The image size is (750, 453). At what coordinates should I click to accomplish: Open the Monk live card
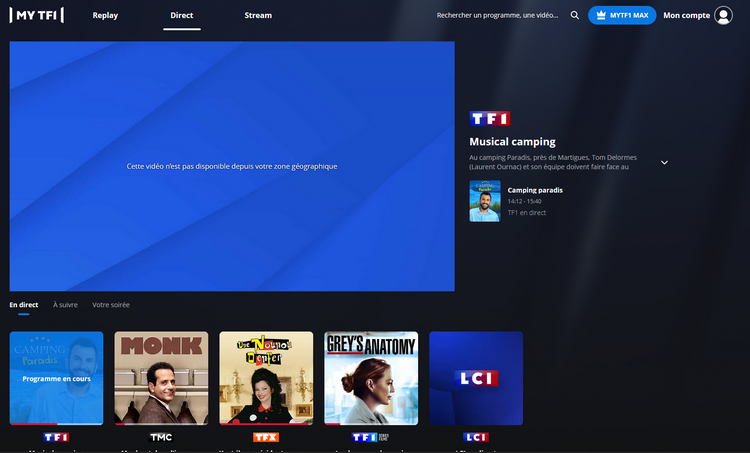pyautogui.click(x=161, y=378)
